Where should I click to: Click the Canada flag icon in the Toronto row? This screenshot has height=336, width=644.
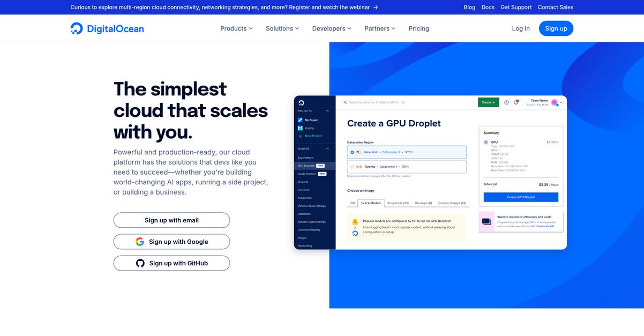(x=359, y=167)
